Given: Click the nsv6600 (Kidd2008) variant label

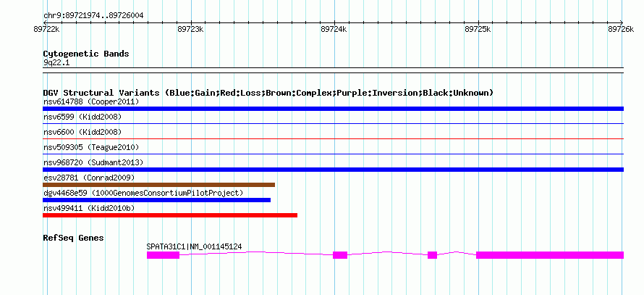Looking at the screenshot, I should click(82, 132).
